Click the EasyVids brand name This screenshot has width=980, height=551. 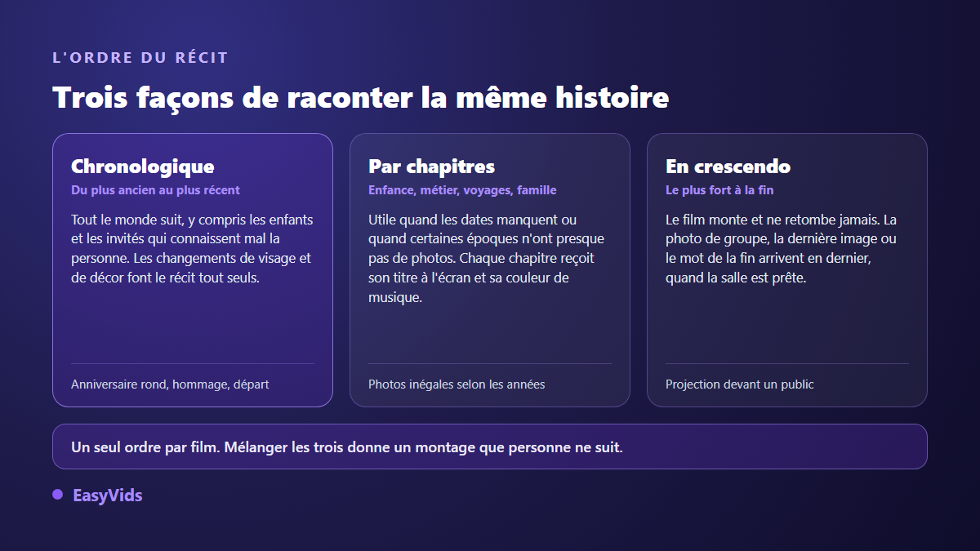pyautogui.click(x=107, y=495)
